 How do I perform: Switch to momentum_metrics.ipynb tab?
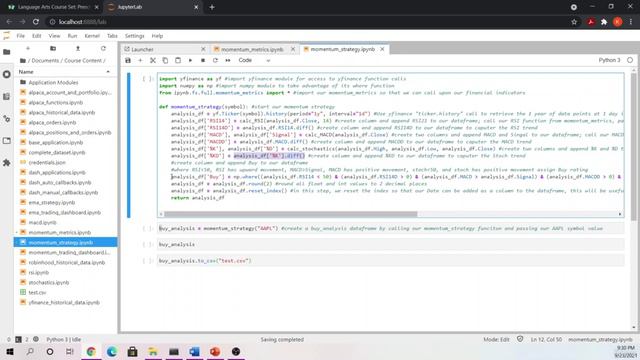[252, 49]
